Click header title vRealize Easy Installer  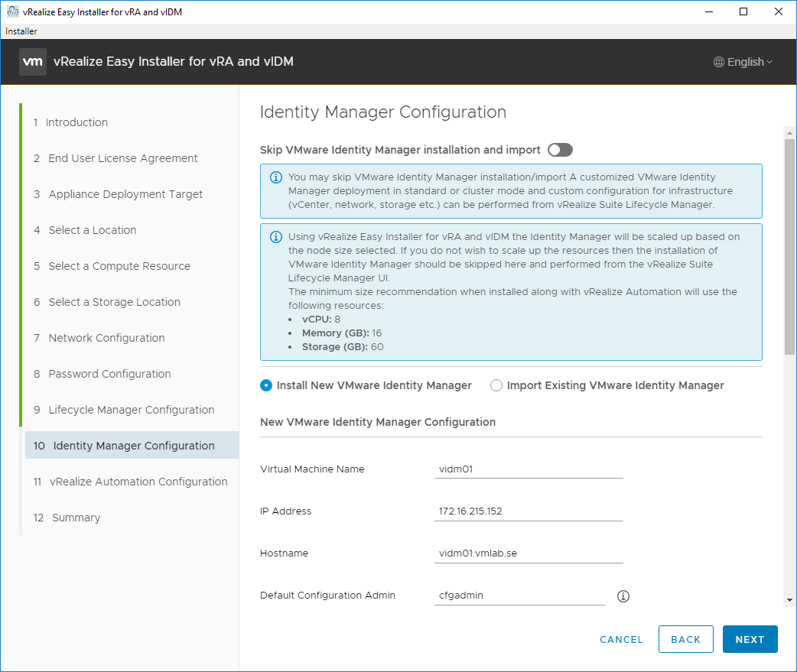pos(174,61)
